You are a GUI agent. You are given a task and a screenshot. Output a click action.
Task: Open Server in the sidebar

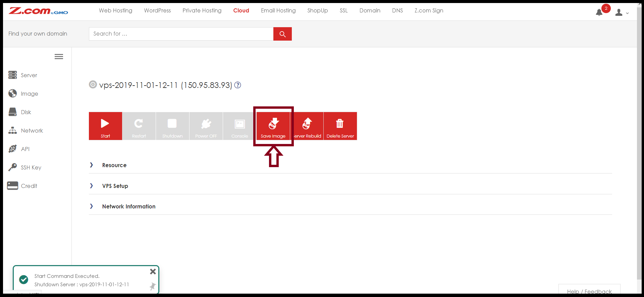[23, 75]
